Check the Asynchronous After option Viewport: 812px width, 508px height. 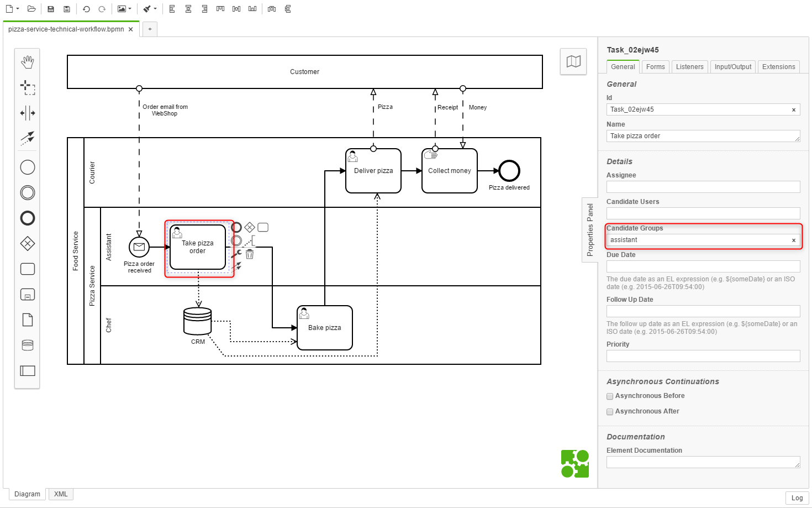click(x=610, y=412)
